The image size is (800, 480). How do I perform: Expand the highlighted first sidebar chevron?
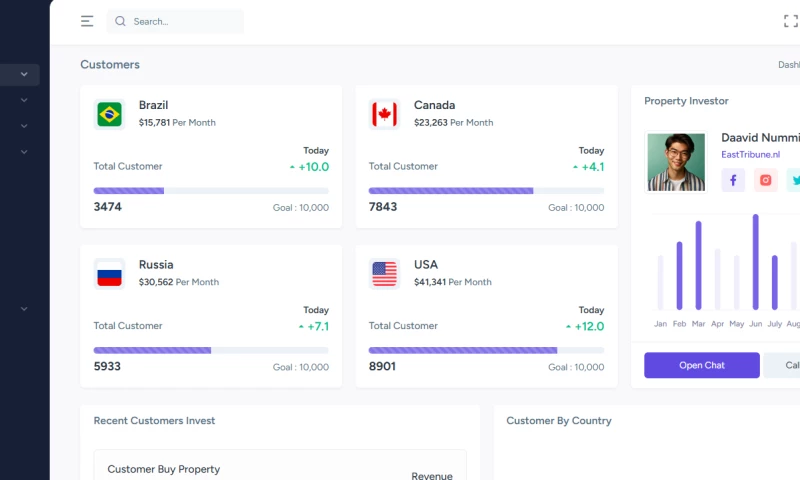(x=24, y=74)
